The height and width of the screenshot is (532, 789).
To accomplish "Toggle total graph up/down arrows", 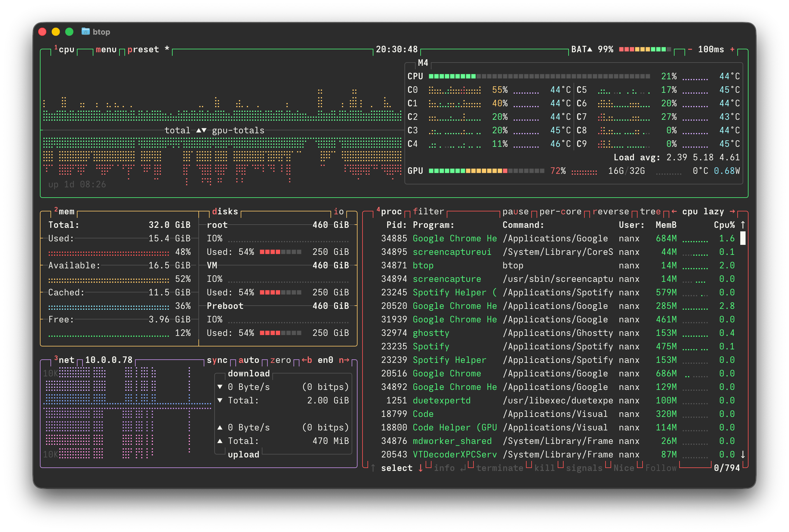I will click(x=201, y=130).
